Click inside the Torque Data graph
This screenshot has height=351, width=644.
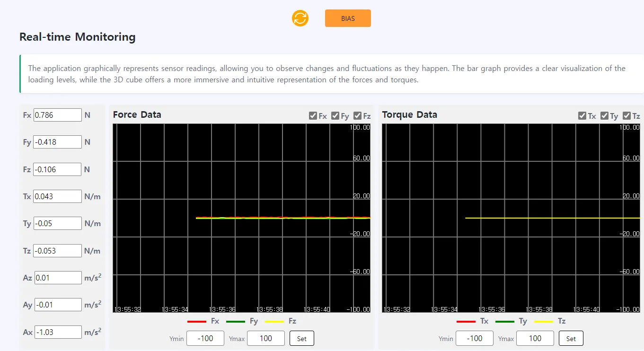pyautogui.click(x=511, y=218)
